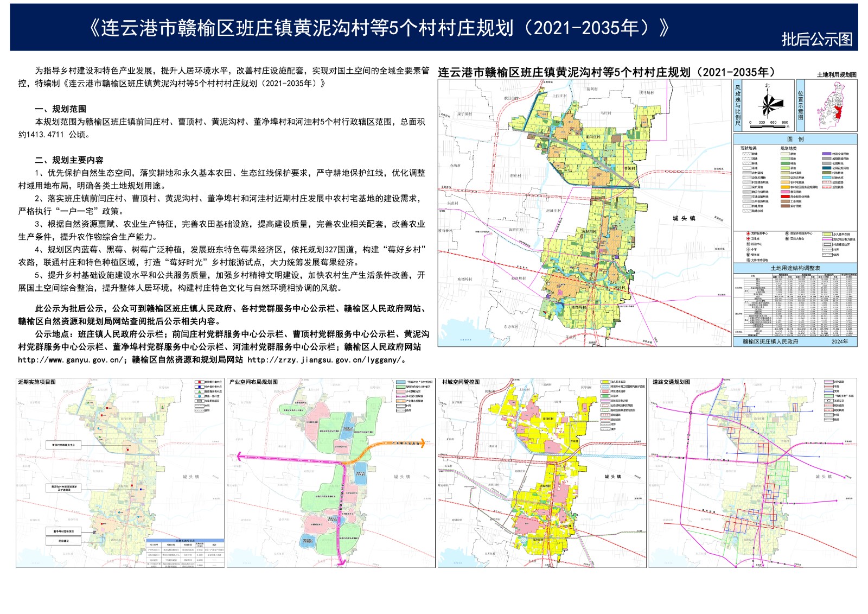868x614 pixels.
Task: Click the red 商业服务业用地 legend swatch
Action: click(784, 197)
